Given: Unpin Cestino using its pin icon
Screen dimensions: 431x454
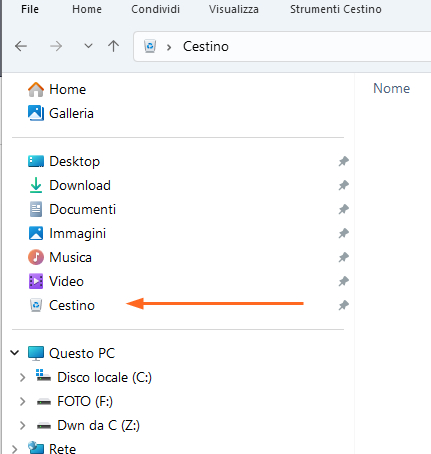Looking at the screenshot, I should point(344,305).
